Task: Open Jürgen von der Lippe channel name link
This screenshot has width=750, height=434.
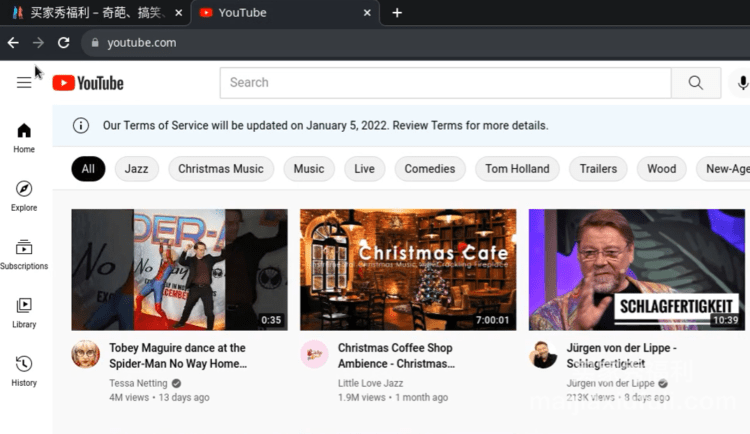Action: (610, 383)
